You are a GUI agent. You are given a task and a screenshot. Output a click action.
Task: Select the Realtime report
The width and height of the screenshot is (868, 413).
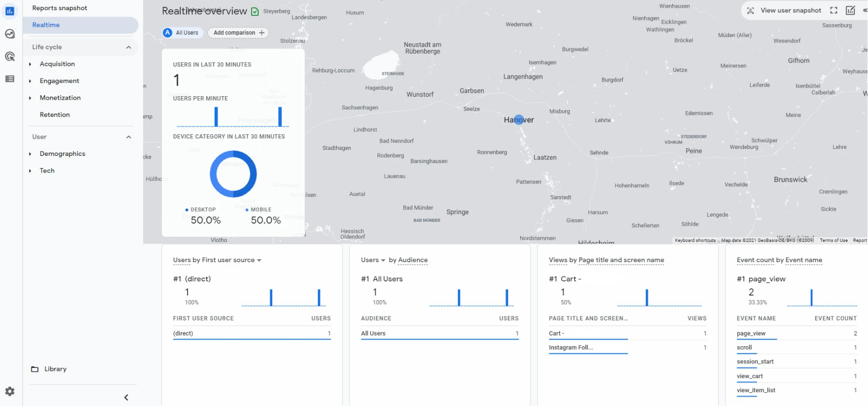46,25
